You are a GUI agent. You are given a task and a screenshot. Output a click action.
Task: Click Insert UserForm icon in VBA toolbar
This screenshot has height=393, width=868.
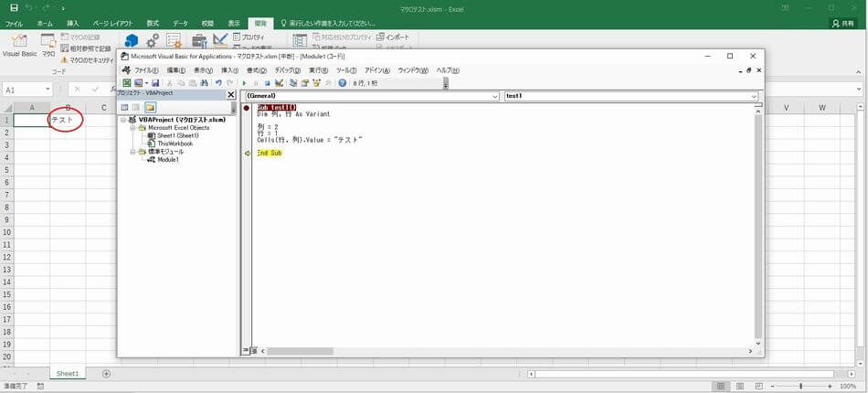(x=138, y=83)
